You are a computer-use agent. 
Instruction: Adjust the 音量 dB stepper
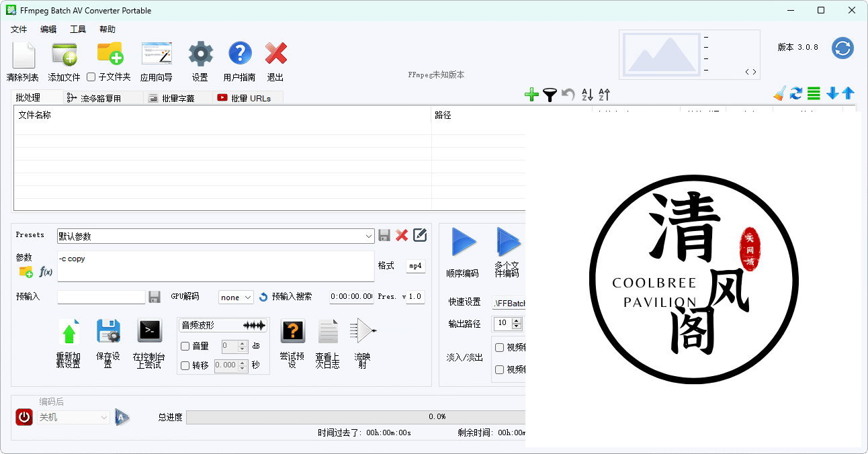point(243,347)
